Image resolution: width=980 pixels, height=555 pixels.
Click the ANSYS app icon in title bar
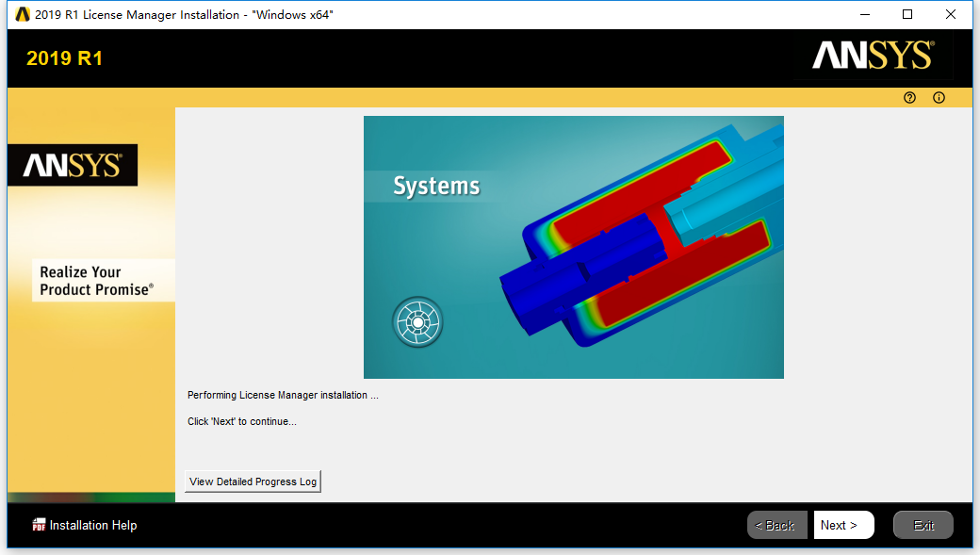[23, 14]
